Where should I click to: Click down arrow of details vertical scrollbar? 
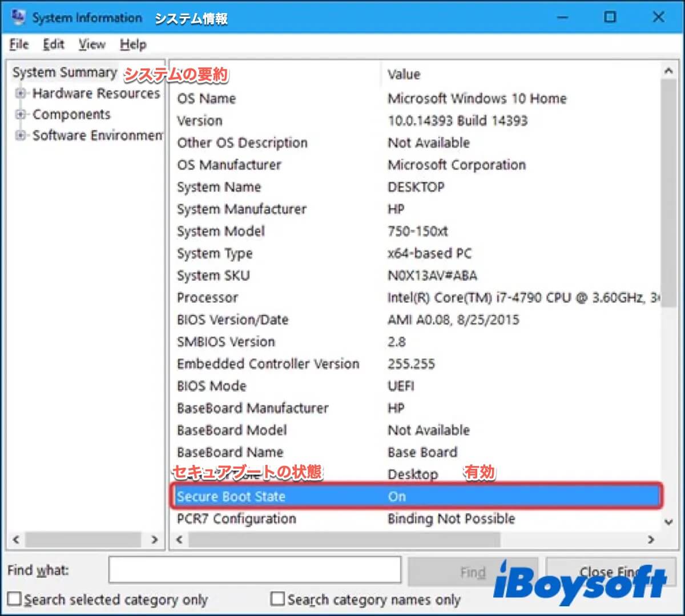click(668, 521)
